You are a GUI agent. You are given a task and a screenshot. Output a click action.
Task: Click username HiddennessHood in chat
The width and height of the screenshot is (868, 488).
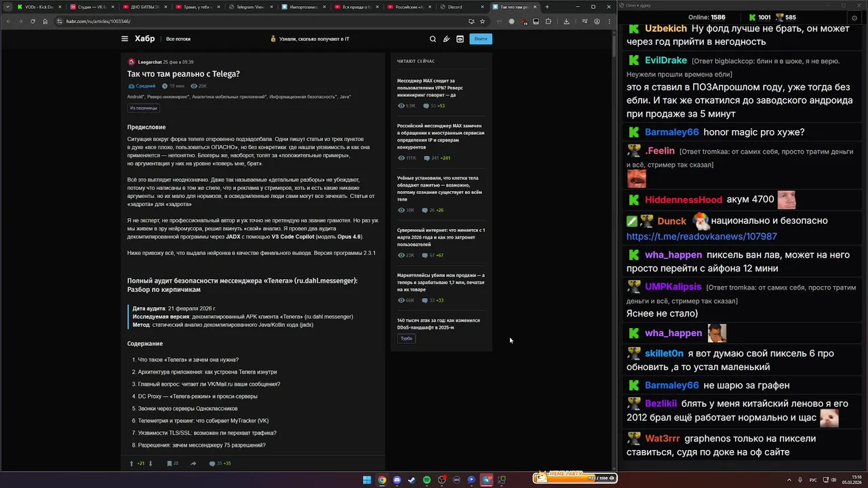point(684,200)
